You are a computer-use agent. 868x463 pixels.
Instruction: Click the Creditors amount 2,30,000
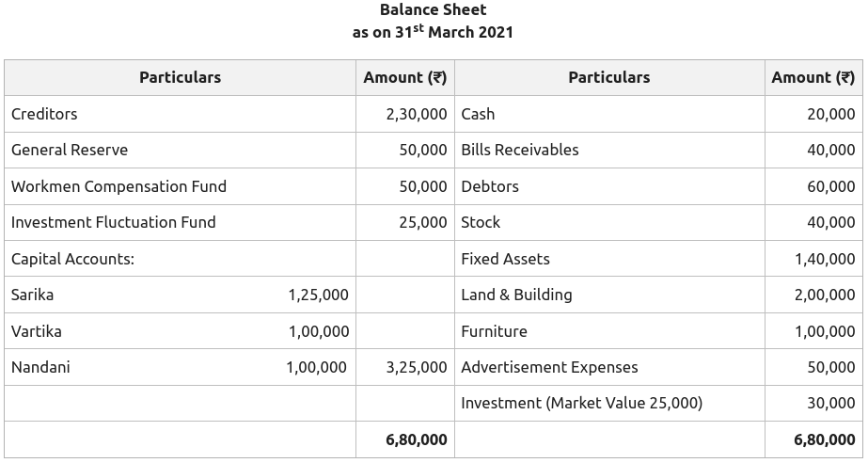417,114
